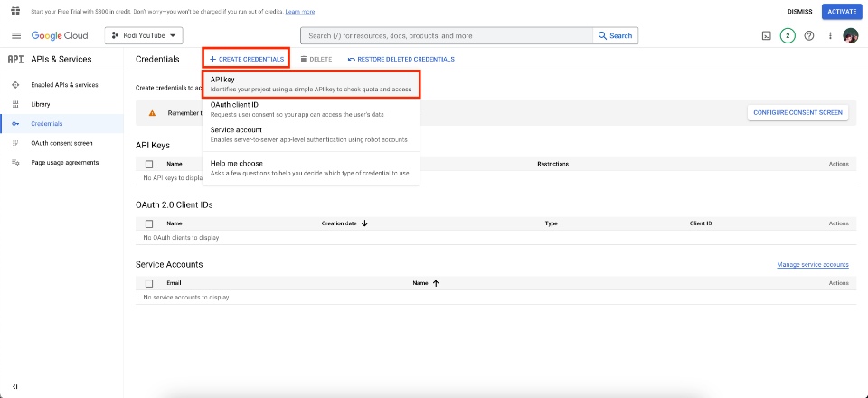The image size is (868, 398).
Task: Click the Kodi YouTube project icon
Action: coord(115,35)
